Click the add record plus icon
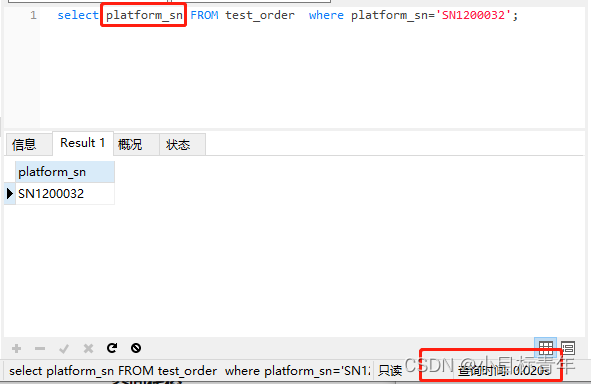Screen dimensions: 591x384 17,348
